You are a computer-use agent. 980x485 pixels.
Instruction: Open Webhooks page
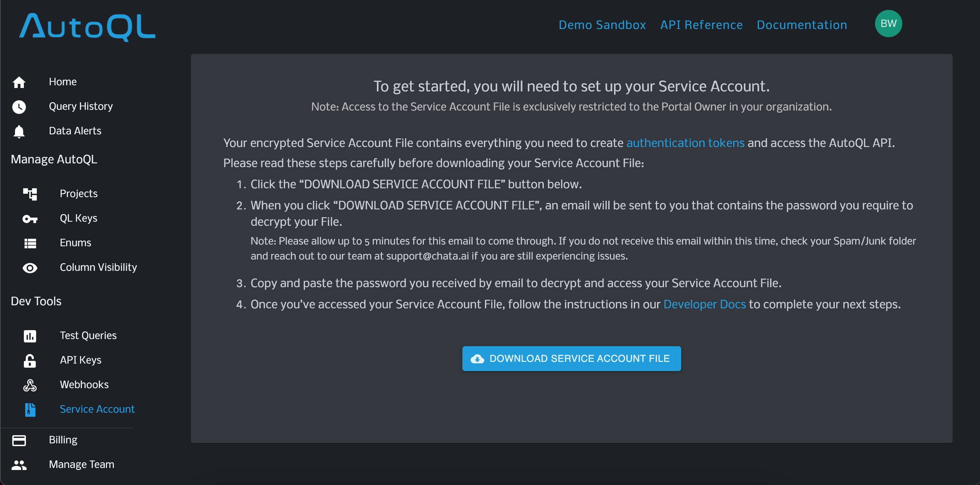84,384
